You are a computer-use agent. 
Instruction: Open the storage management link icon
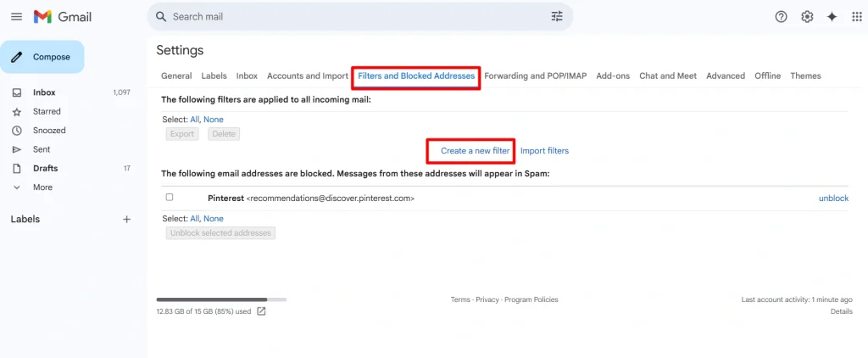click(x=261, y=311)
